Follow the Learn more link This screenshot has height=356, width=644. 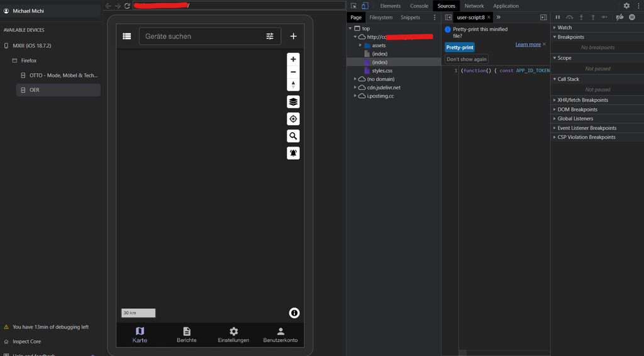[528, 45]
